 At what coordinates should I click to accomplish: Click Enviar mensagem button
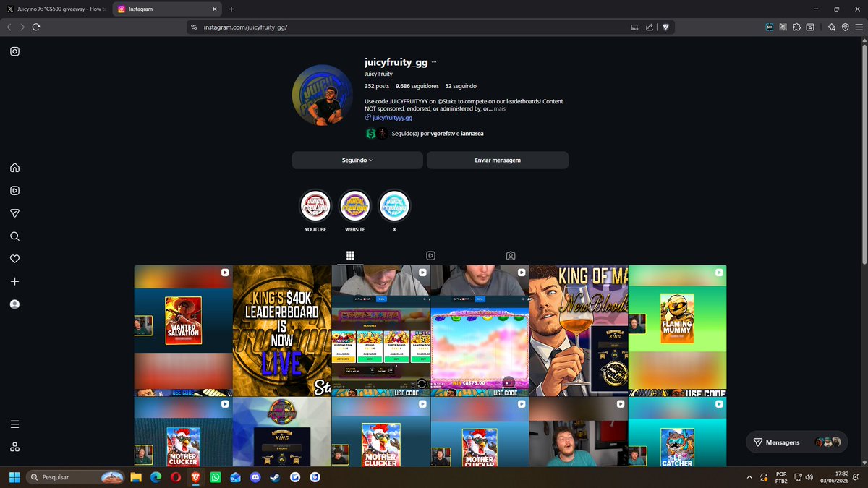pyautogui.click(x=498, y=160)
